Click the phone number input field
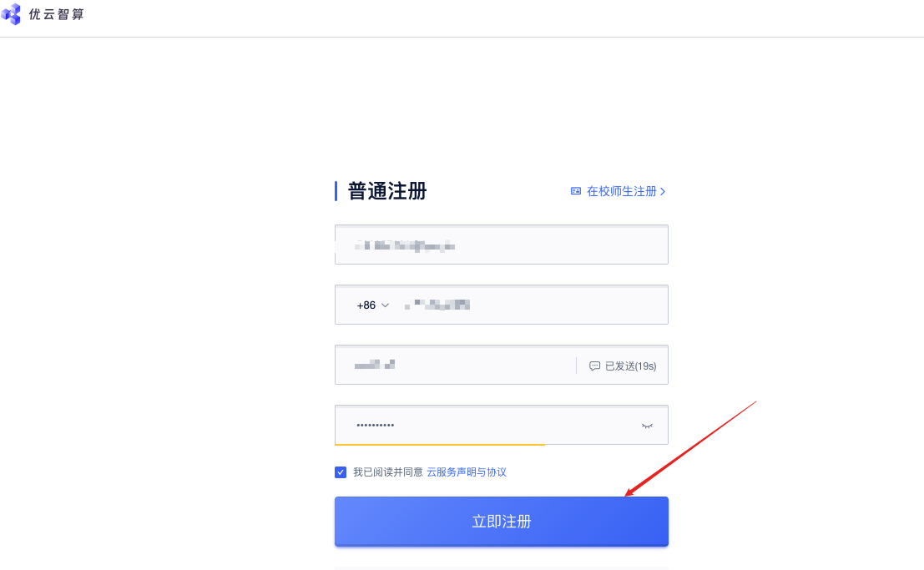924x570 pixels. [x=530, y=305]
